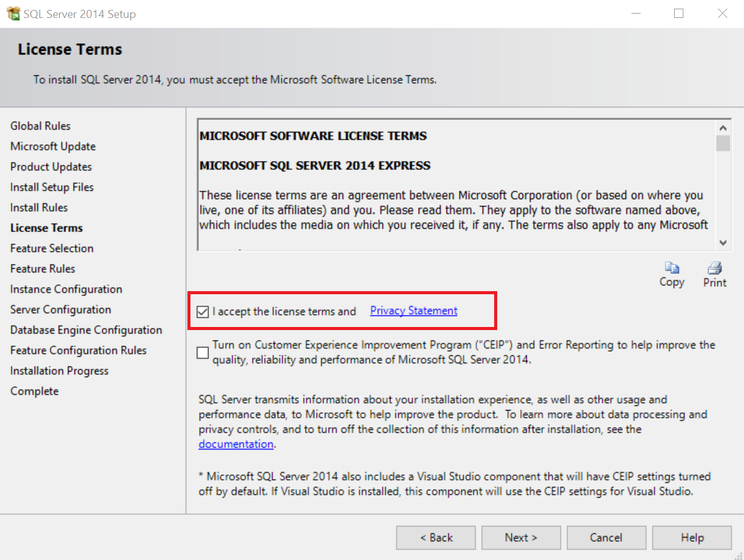Minimize the SQL Server 2014 Setup window
The image size is (744, 560).
click(635, 14)
